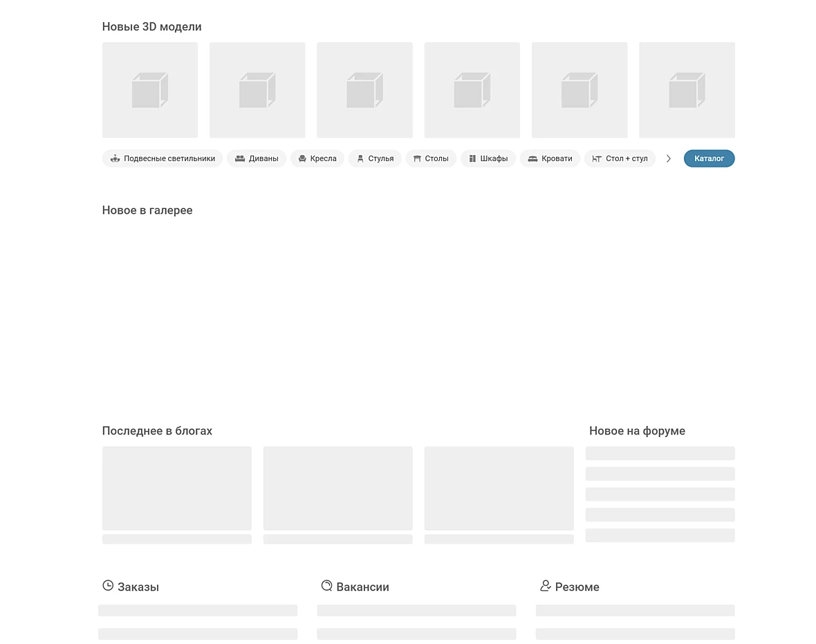Screen dimensions: 816x644
Task: Open the Новое в галерее section heading
Action: 147,210
